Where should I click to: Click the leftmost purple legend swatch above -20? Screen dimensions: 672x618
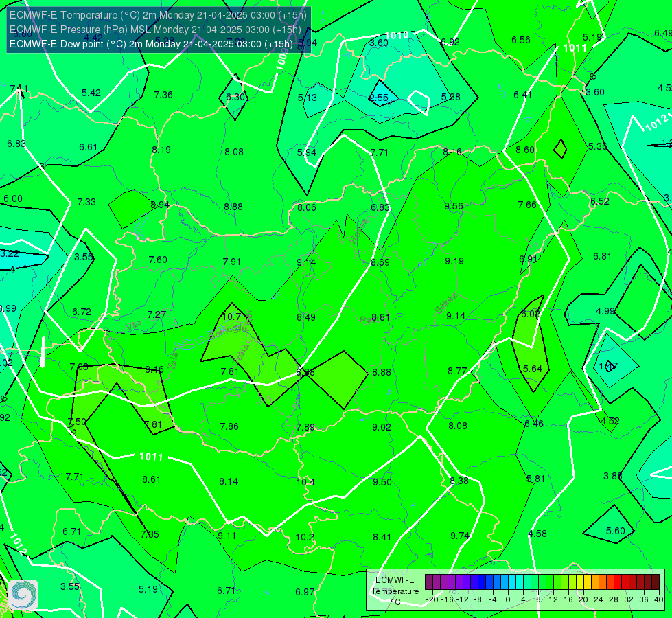coord(429,582)
